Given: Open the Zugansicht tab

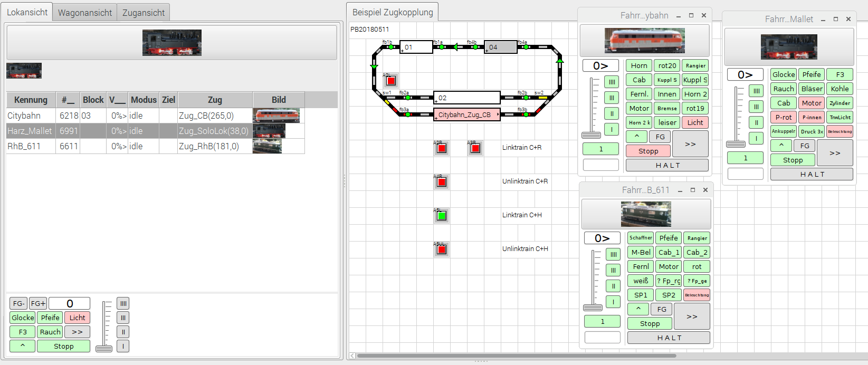Looking at the screenshot, I should click(144, 13).
